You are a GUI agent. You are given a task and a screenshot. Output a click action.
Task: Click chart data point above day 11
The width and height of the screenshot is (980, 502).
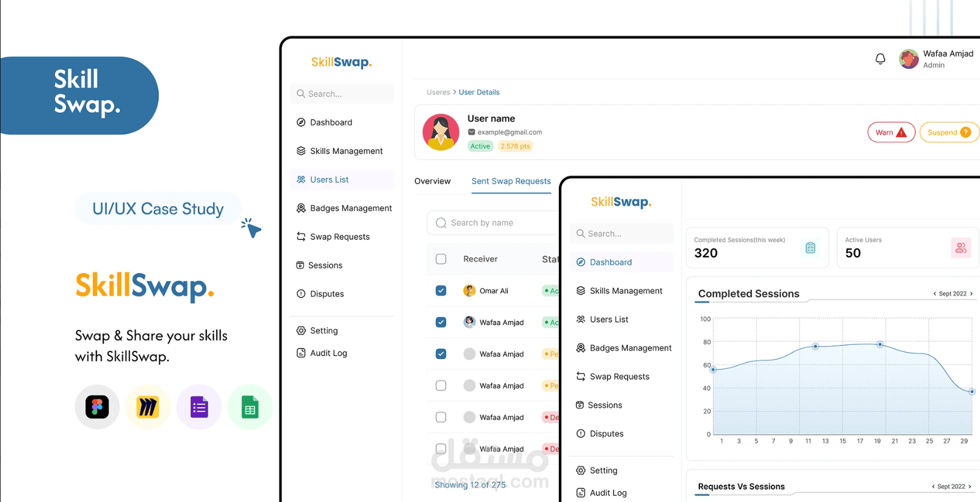click(x=815, y=346)
